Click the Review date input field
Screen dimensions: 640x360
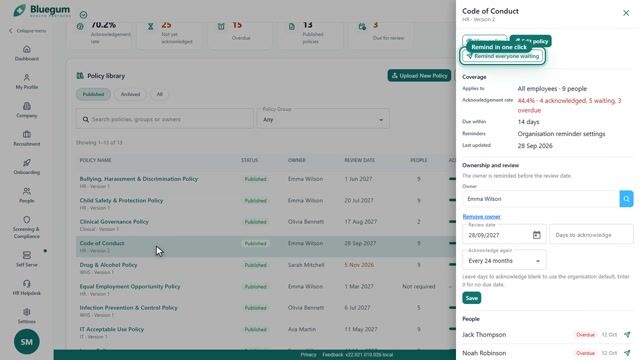click(504, 235)
